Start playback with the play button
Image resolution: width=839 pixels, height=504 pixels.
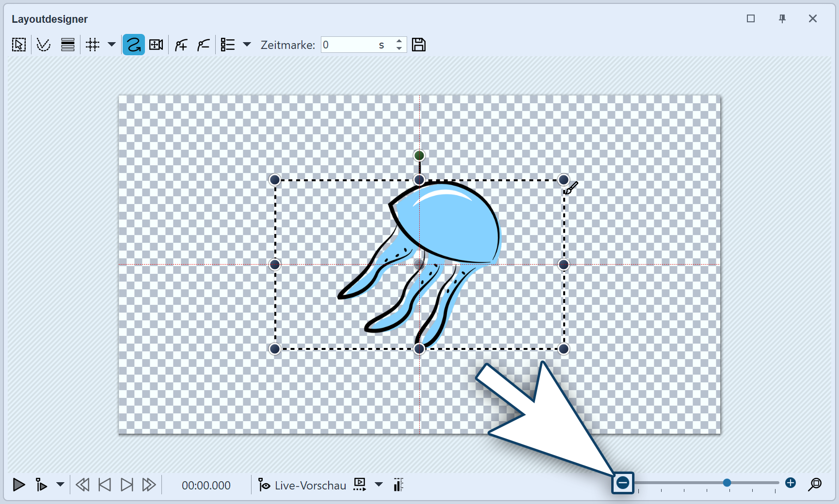pos(19,485)
